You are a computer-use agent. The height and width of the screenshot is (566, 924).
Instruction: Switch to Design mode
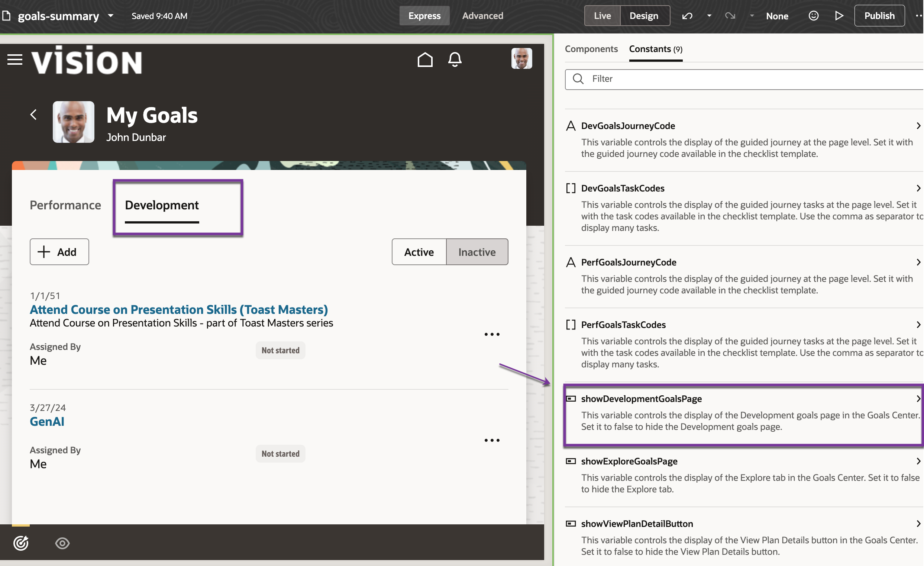point(644,16)
